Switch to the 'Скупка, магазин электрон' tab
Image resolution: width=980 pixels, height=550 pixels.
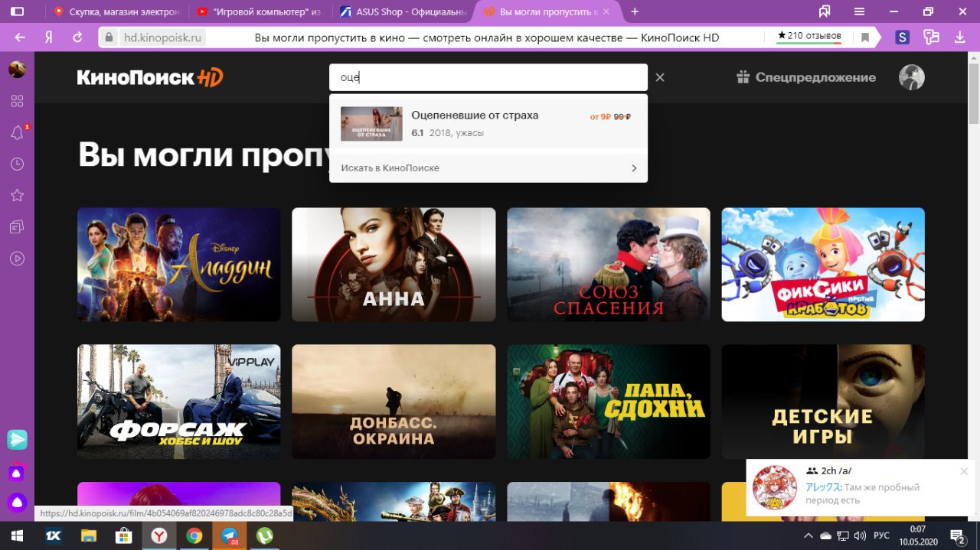pyautogui.click(x=117, y=11)
